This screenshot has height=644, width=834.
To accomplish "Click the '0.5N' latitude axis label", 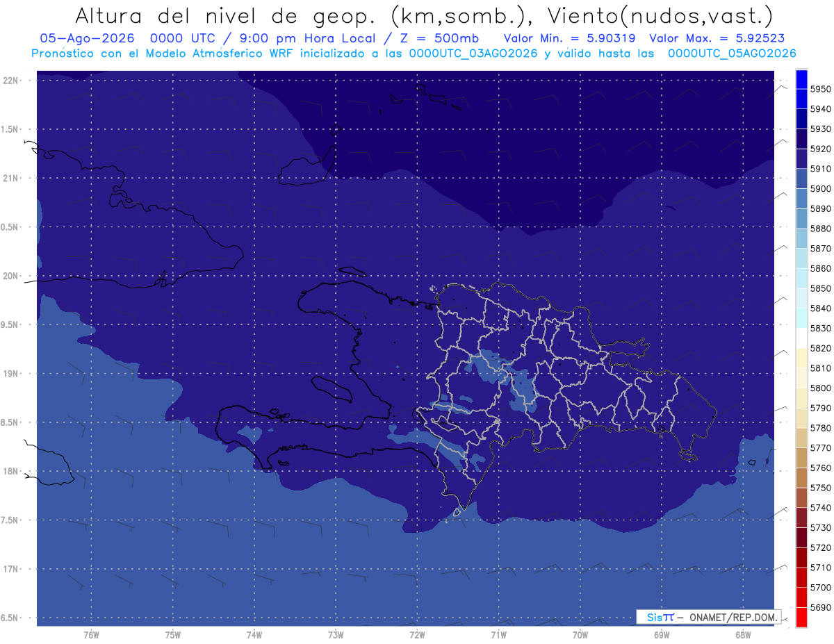I will click(10, 227).
